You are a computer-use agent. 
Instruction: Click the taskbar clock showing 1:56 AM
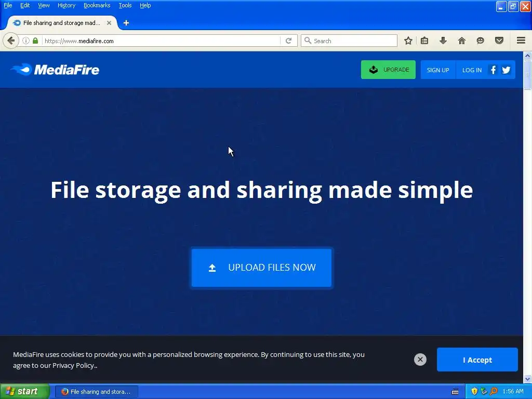coord(513,392)
